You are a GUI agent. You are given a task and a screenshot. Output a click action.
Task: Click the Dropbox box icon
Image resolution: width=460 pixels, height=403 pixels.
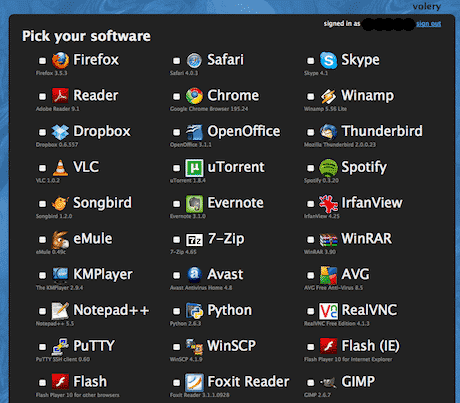tap(60, 132)
